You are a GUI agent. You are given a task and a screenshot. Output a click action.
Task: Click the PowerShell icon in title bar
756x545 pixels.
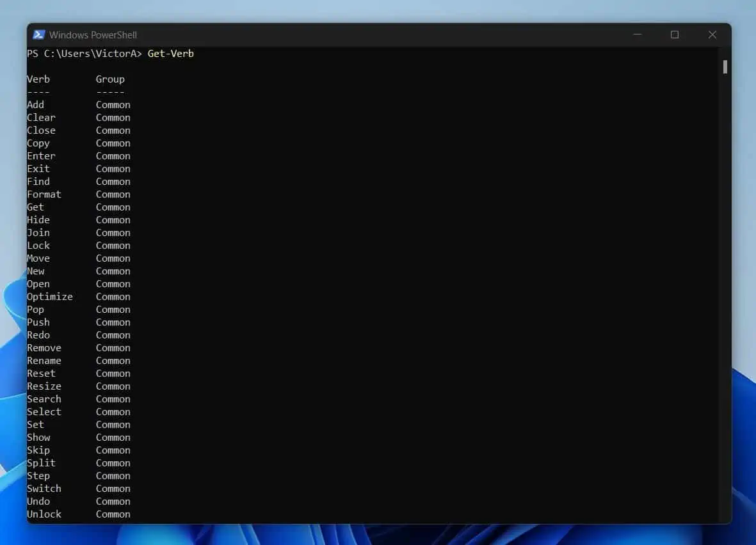[39, 35]
